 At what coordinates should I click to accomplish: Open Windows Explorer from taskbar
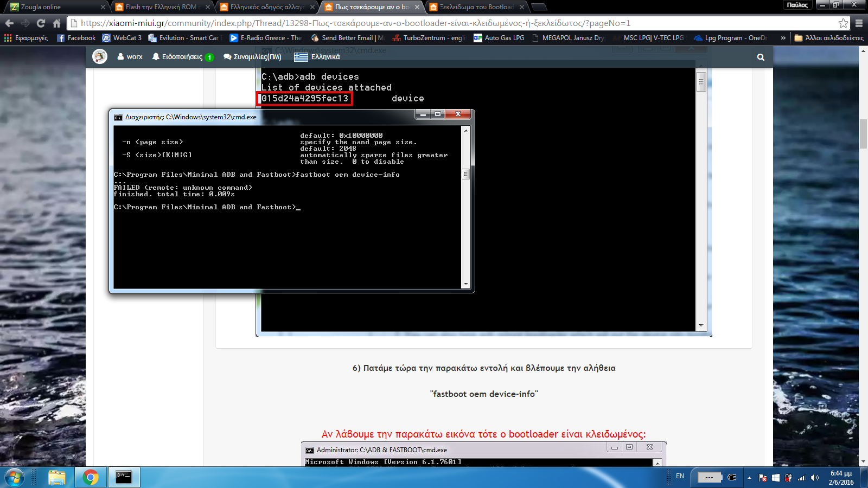57,477
